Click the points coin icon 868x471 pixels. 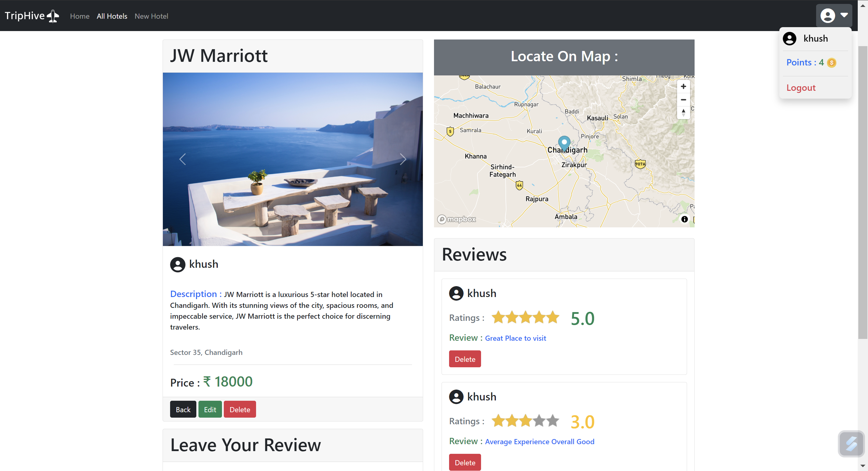tap(831, 63)
